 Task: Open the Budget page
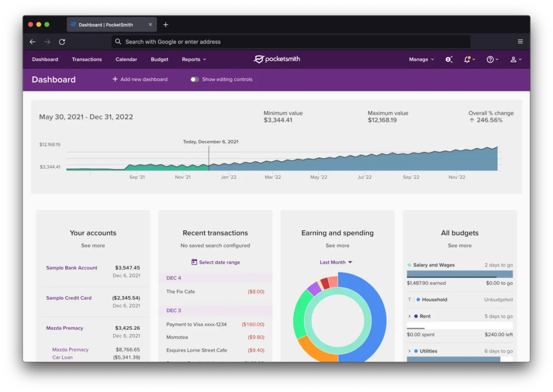coord(159,59)
